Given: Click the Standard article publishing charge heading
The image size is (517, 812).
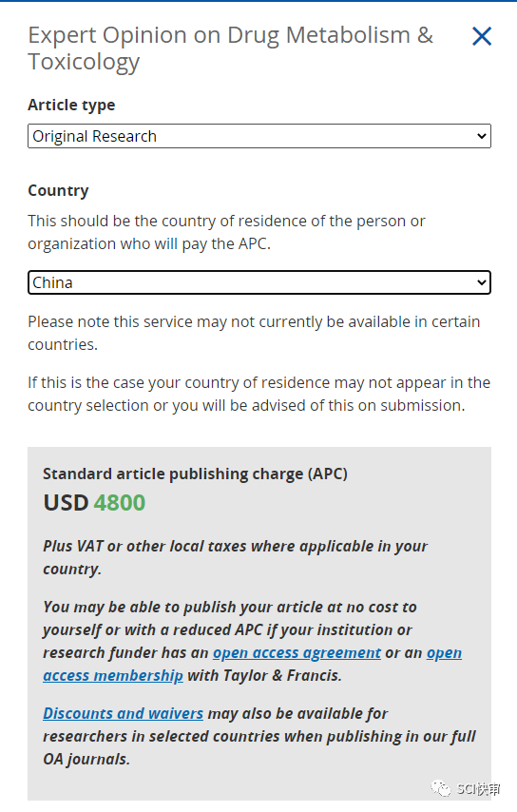Looking at the screenshot, I should pyautogui.click(x=195, y=474).
